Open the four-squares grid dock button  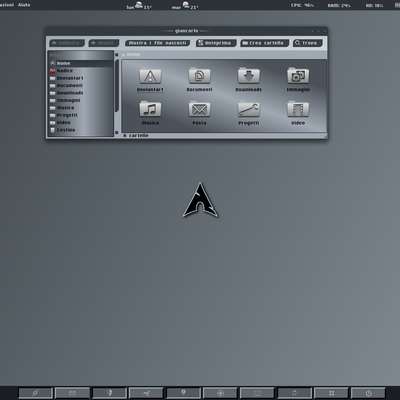click(331, 393)
